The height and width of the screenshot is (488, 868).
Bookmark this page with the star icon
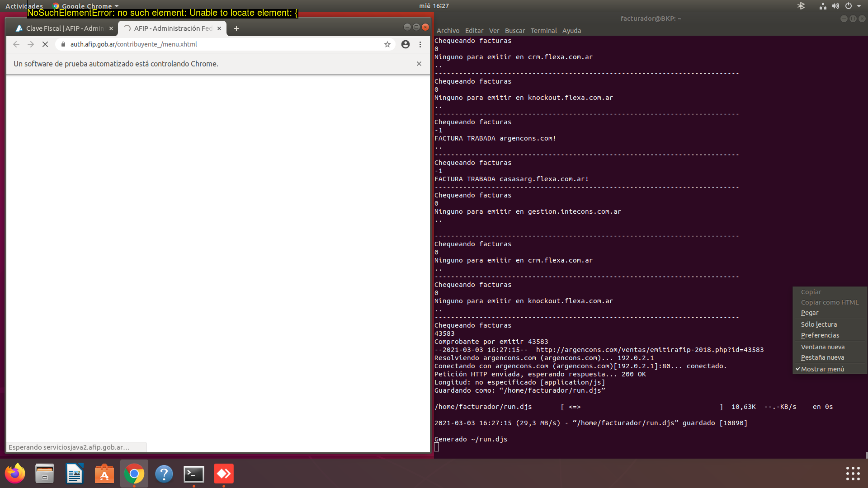(387, 44)
